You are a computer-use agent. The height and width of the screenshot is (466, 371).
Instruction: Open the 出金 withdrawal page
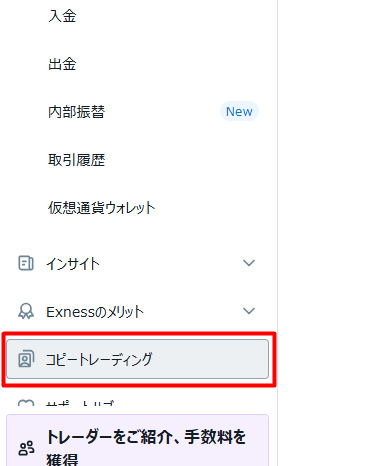click(x=62, y=64)
